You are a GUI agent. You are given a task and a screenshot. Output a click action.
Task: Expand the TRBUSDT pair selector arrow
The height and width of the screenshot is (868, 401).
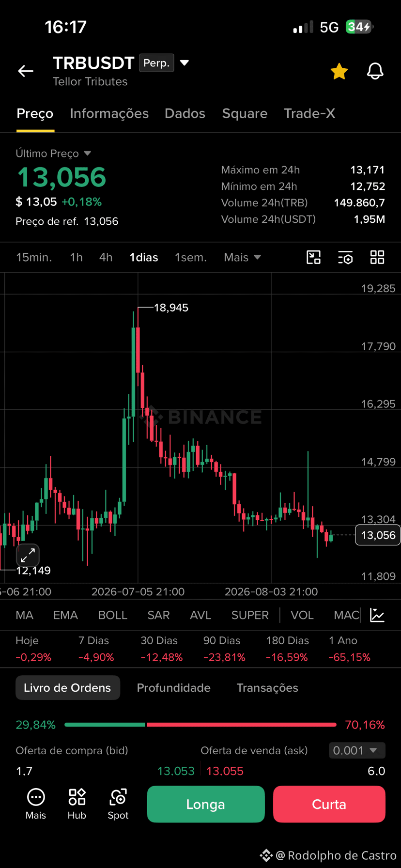[x=184, y=63]
